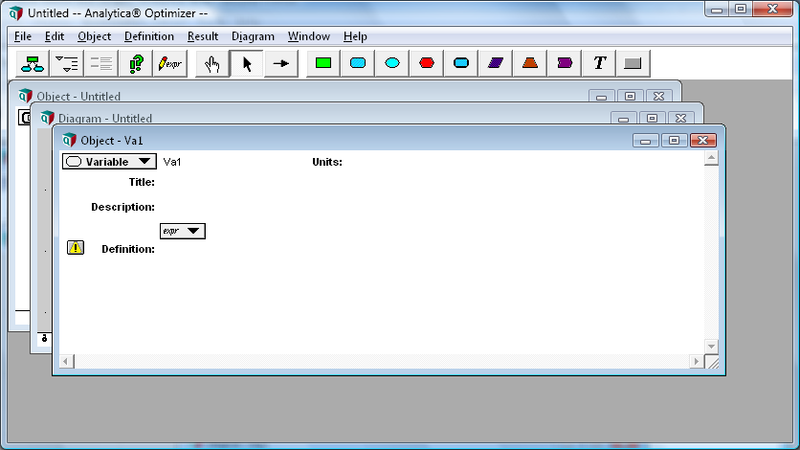Image resolution: width=800 pixels, height=450 pixels.
Task: Click the horizontal scrollbar right arrow
Action: (x=696, y=362)
